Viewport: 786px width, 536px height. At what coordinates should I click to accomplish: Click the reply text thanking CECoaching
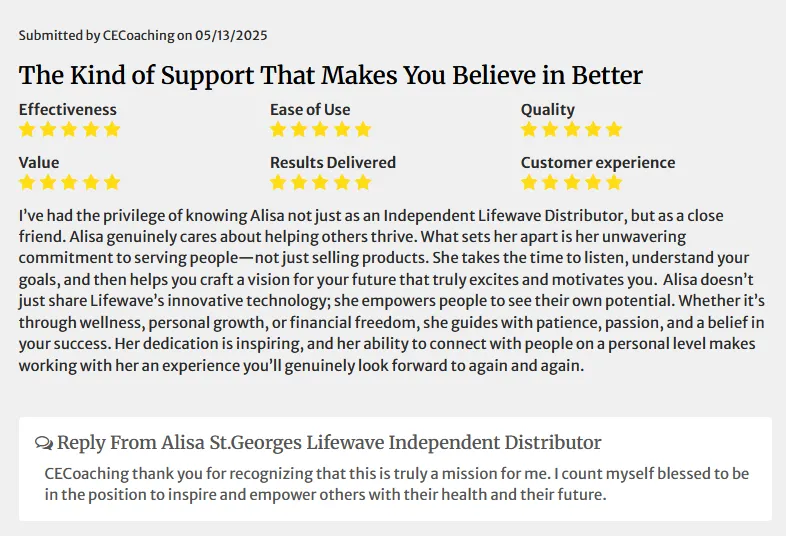(x=397, y=484)
